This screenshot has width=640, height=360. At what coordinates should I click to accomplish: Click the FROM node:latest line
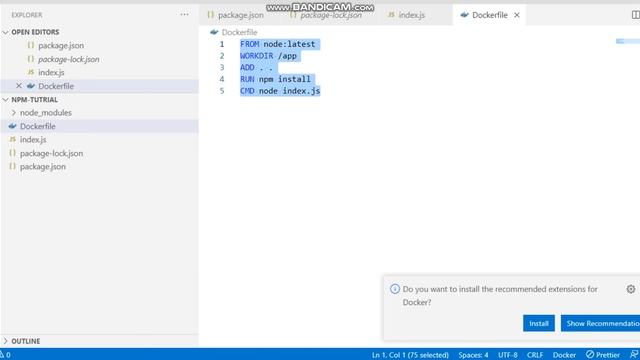278,44
